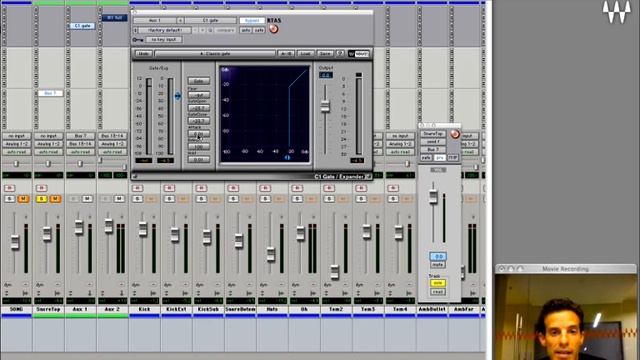Solo the Tom4 track
This screenshot has height=360, width=640.
393,199
